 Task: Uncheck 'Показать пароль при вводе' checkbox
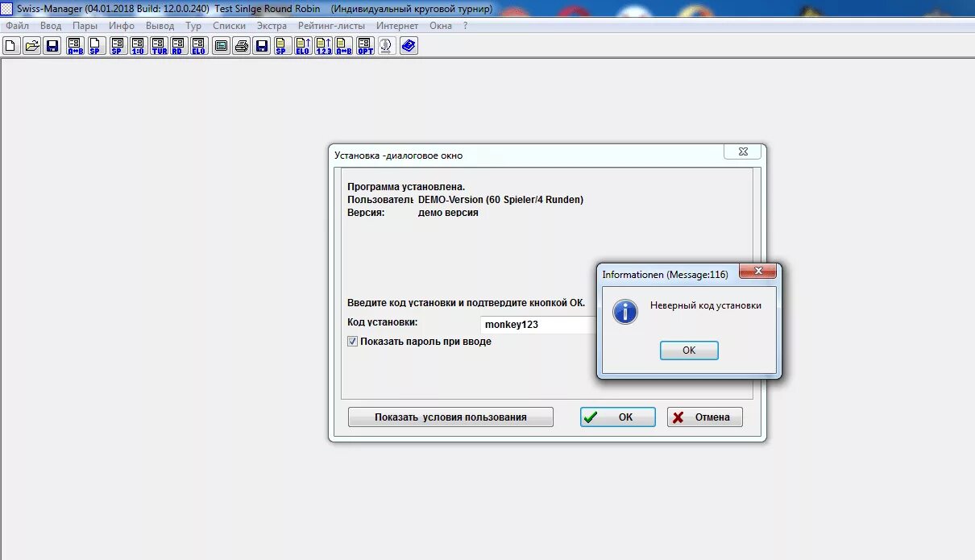tap(352, 342)
